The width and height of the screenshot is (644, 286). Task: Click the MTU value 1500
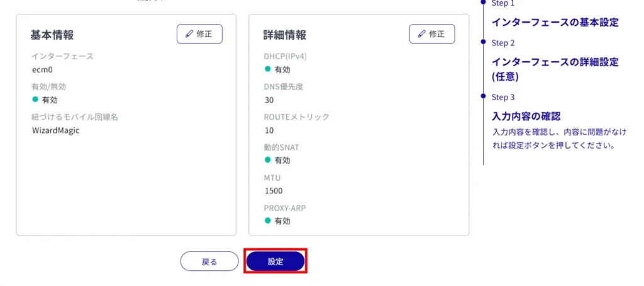coord(274,190)
